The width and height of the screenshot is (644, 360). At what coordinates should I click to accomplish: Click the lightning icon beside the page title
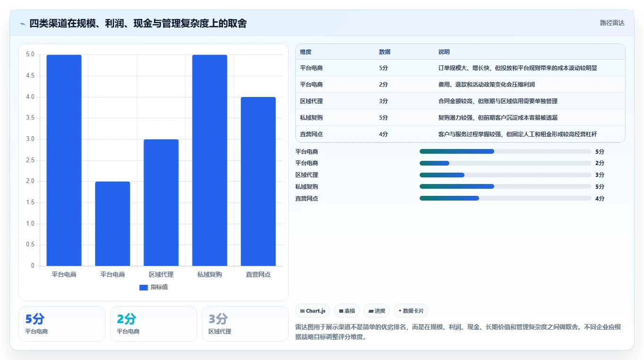point(23,23)
